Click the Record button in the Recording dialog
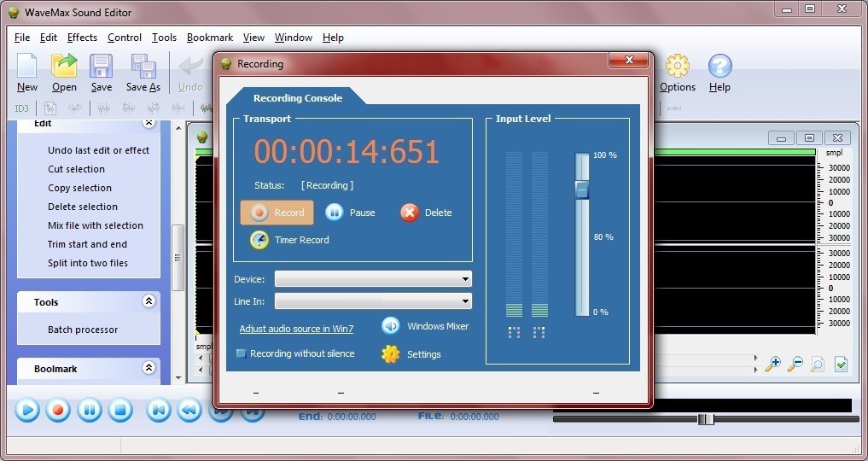 tap(277, 213)
